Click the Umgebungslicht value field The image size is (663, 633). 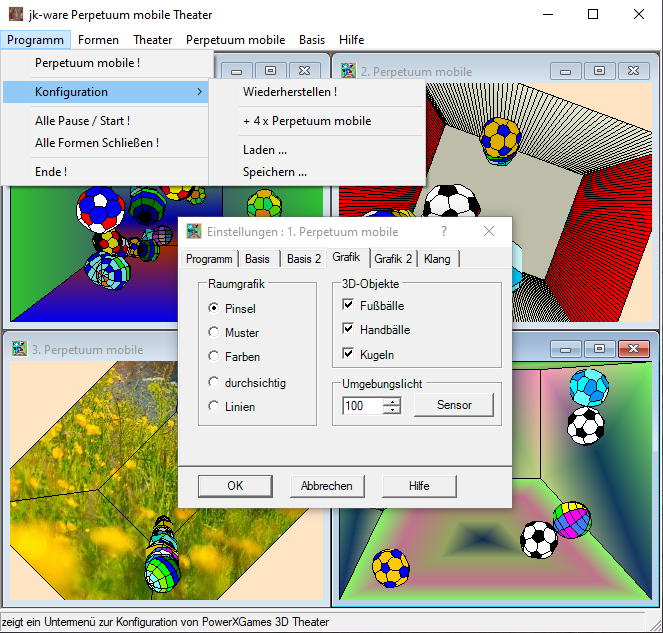pos(363,406)
